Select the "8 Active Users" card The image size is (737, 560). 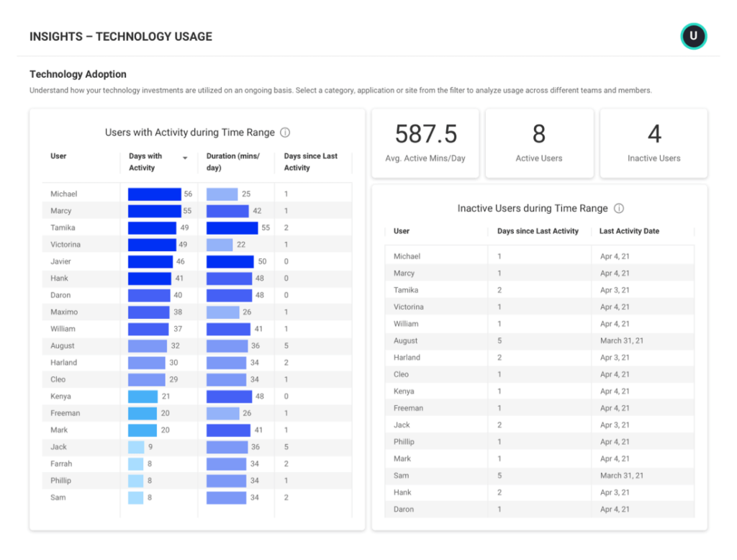tap(539, 143)
